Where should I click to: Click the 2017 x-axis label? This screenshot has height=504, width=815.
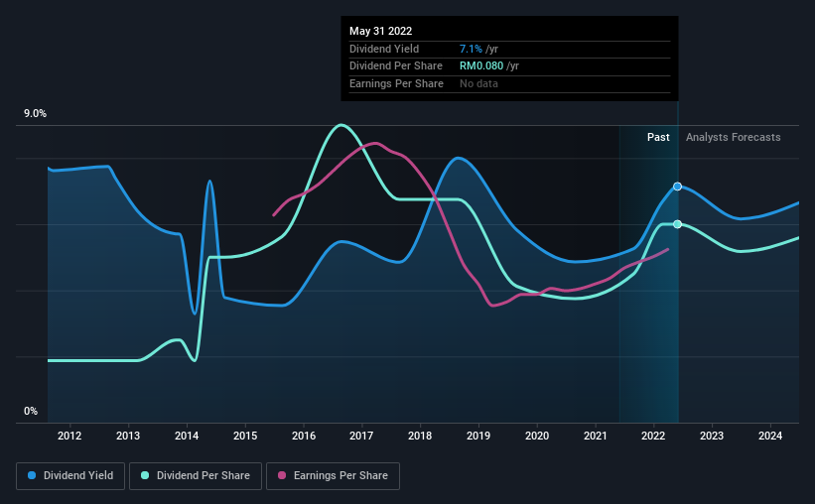(x=361, y=436)
